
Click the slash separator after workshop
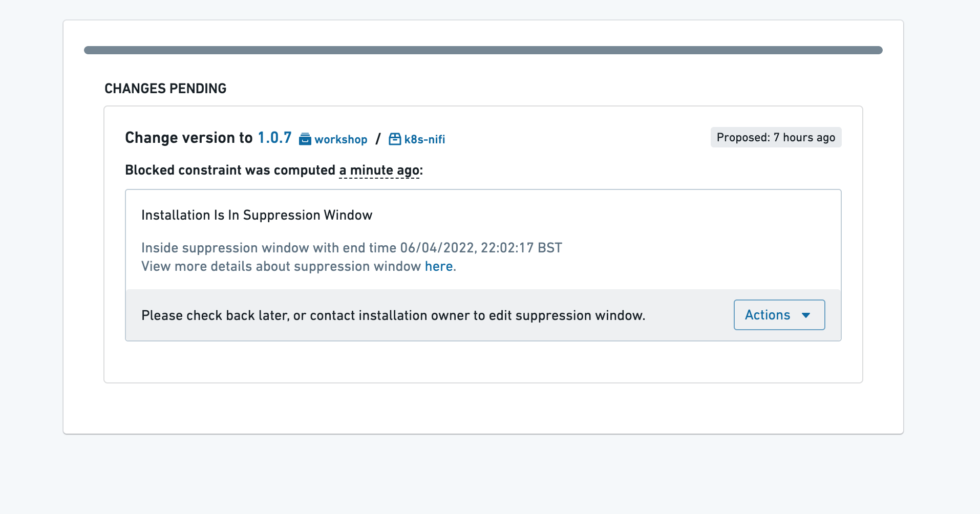click(x=378, y=139)
